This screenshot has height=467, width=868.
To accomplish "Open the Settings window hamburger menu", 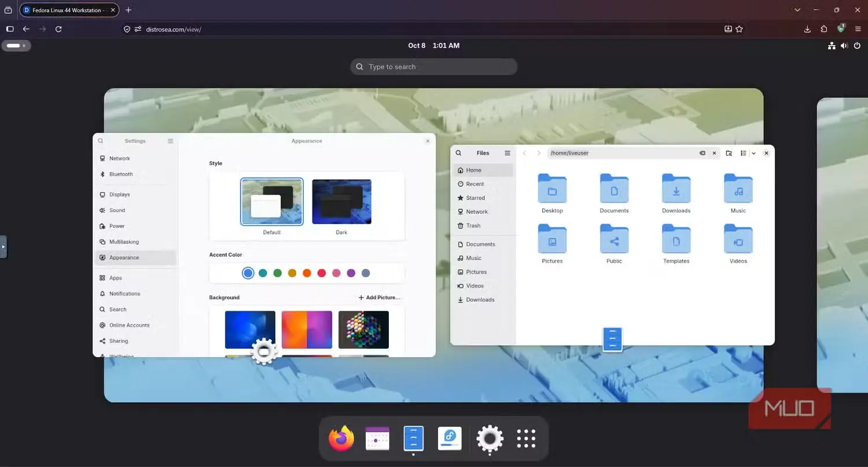I will tap(170, 141).
